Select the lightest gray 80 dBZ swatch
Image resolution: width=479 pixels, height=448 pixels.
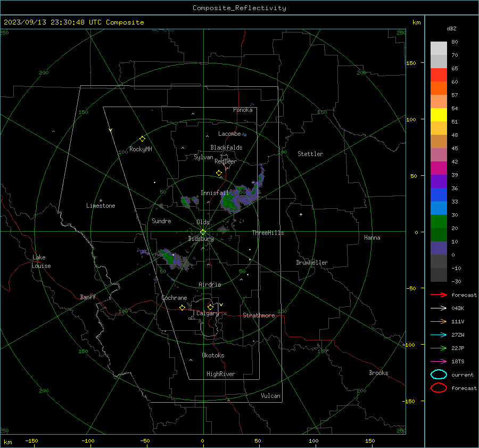(439, 48)
